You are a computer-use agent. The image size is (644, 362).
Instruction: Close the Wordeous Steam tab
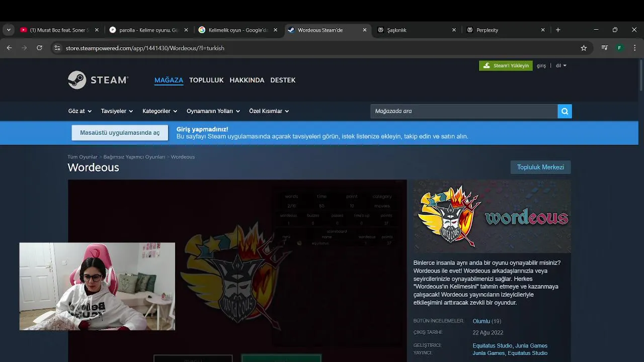[364, 30]
